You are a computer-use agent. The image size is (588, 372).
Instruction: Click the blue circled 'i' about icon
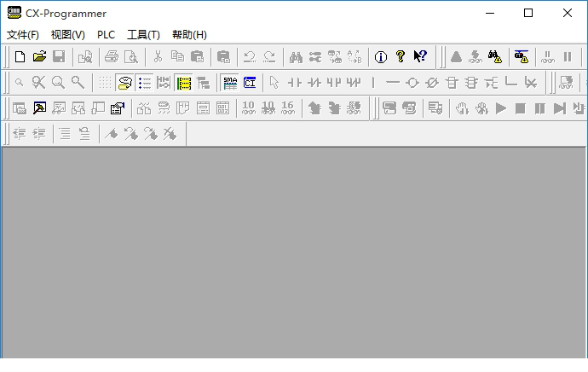click(381, 56)
